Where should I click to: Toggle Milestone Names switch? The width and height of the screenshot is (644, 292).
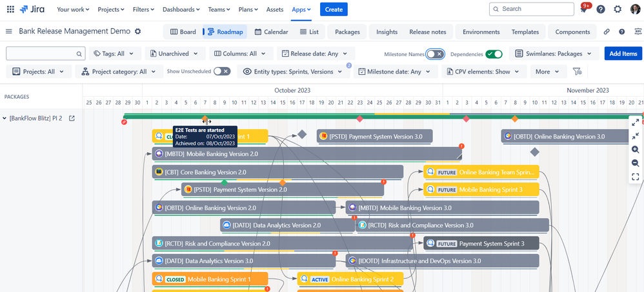click(434, 54)
